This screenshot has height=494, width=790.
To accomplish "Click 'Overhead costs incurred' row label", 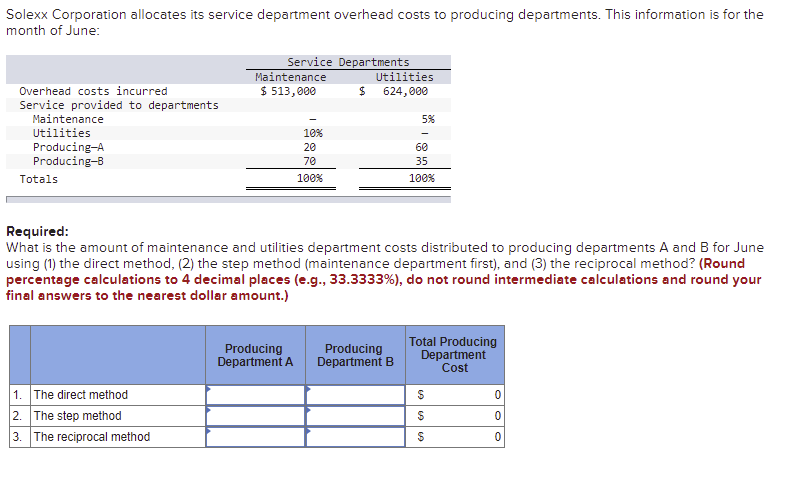I will pos(93,91).
